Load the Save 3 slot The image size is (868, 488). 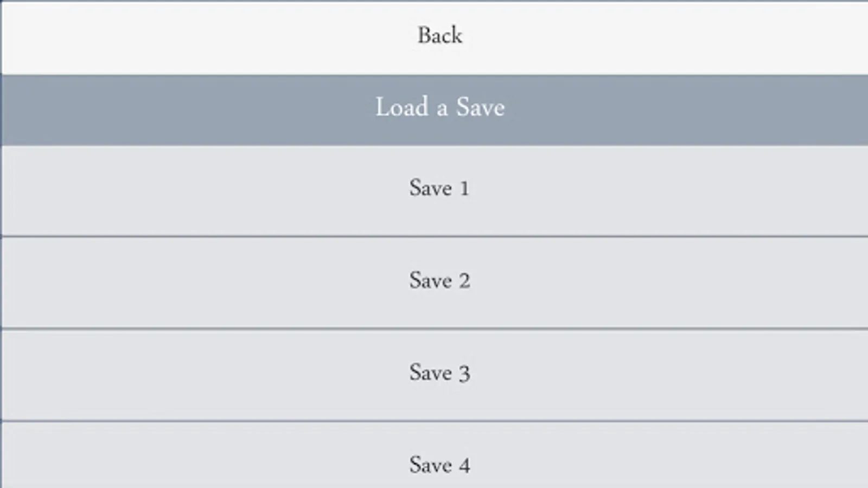pyautogui.click(x=439, y=374)
